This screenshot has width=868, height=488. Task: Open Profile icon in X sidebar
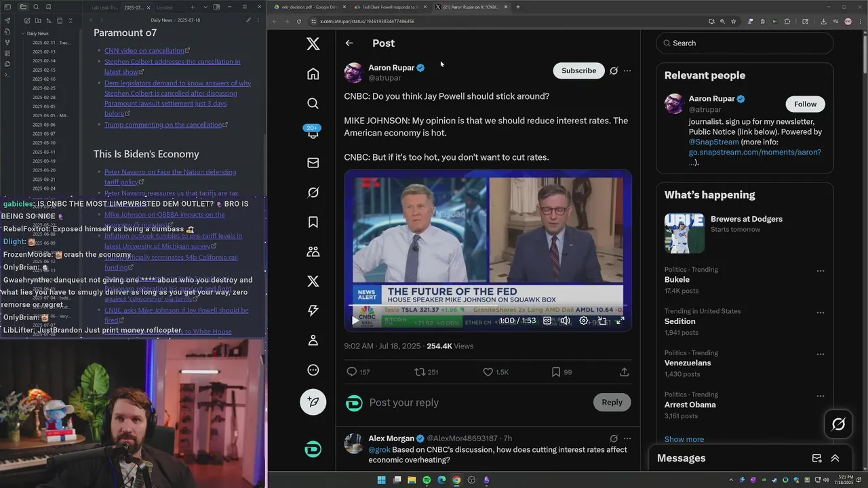click(313, 340)
